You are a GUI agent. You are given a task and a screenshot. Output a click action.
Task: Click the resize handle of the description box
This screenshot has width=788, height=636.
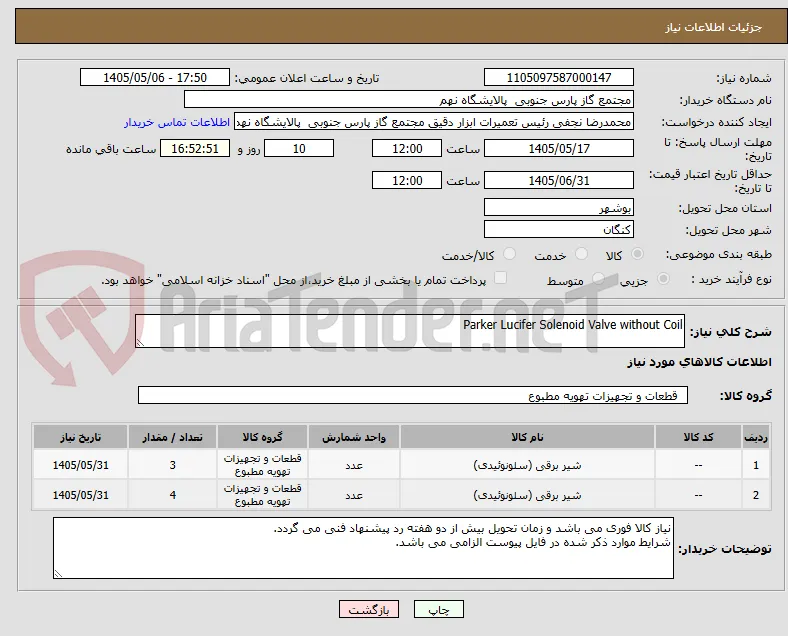(140, 342)
